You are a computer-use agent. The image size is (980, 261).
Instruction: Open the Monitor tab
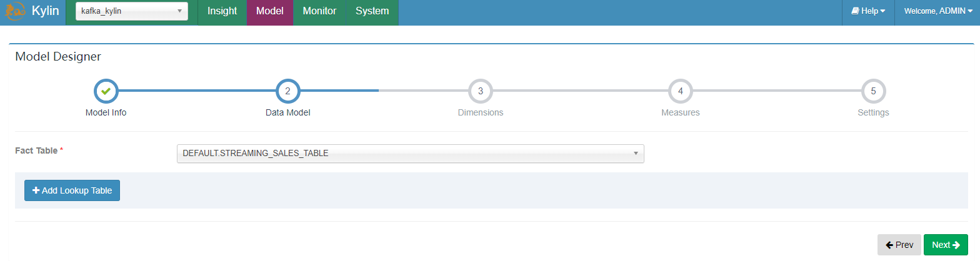point(319,11)
